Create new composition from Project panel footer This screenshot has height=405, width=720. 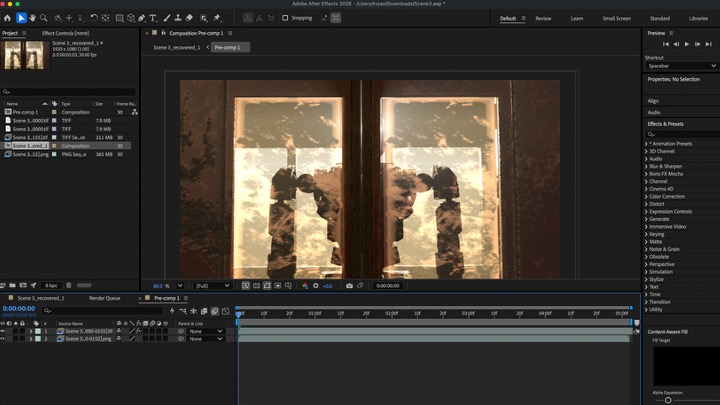23,285
